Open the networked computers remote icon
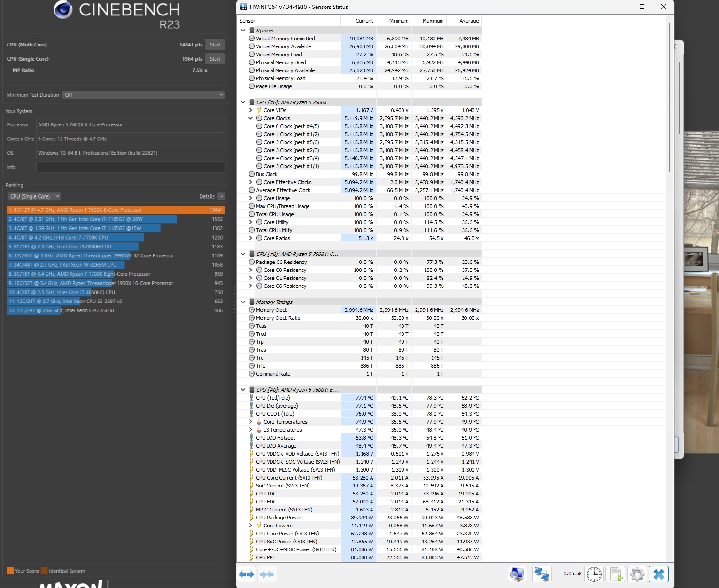The height and width of the screenshot is (588, 719). [x=541, y=574]
